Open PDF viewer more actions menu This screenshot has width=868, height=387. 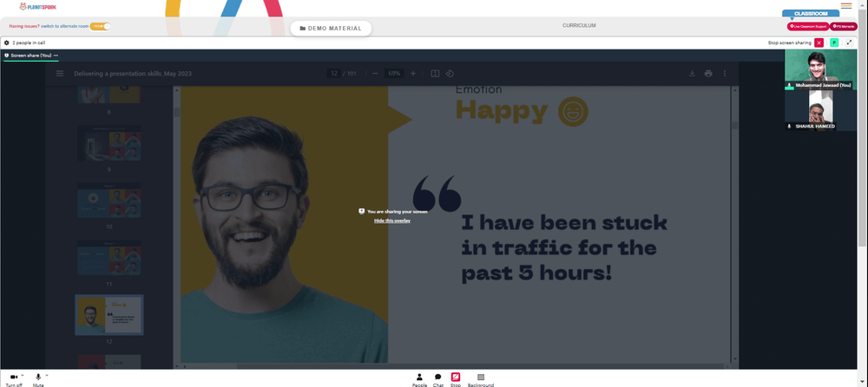(724, 74)
